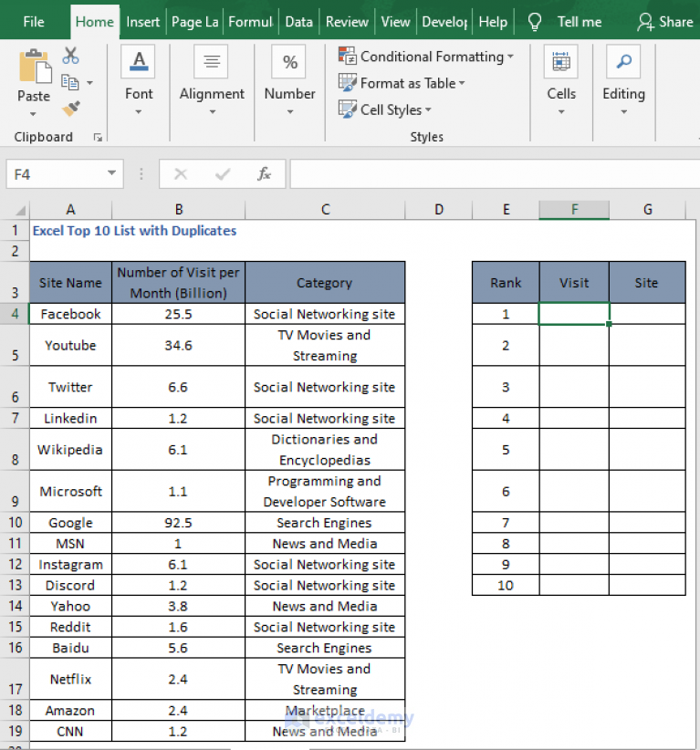700x750 pixels.
Task: Select the 34.6 visit value cell
Action: (179, 345)
